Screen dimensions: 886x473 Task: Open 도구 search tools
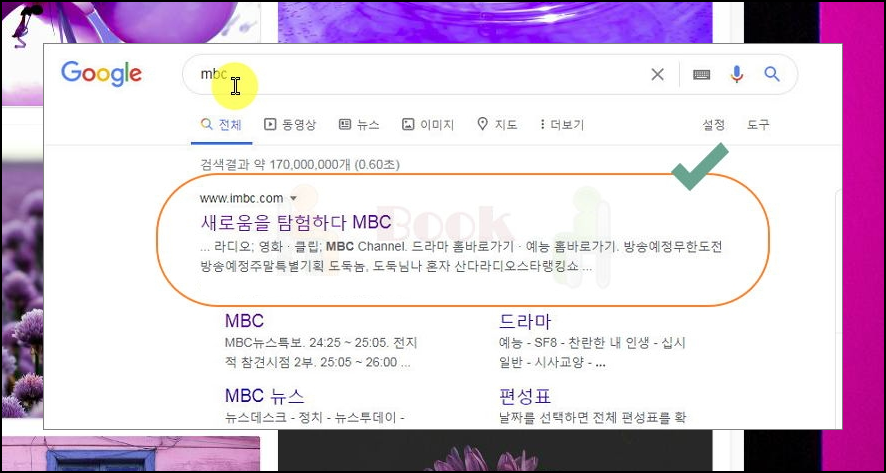(758, 125)
